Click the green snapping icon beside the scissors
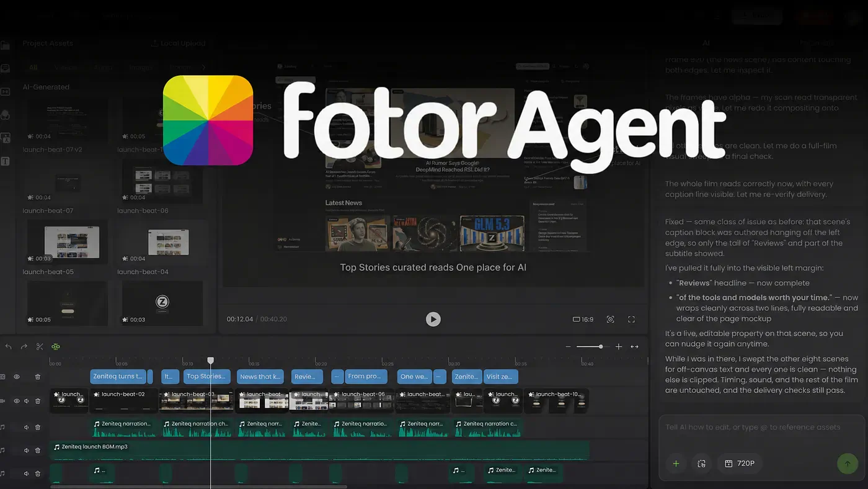The image size is (868, 489). tap(56, 347)
